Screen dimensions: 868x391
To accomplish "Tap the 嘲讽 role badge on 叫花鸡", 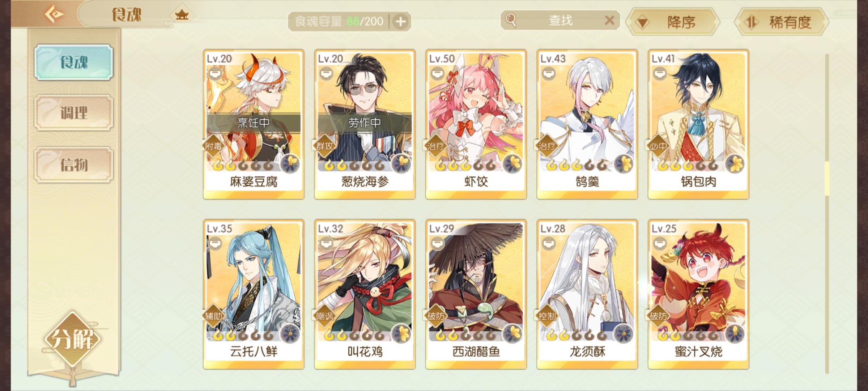I will pos(324,316).
